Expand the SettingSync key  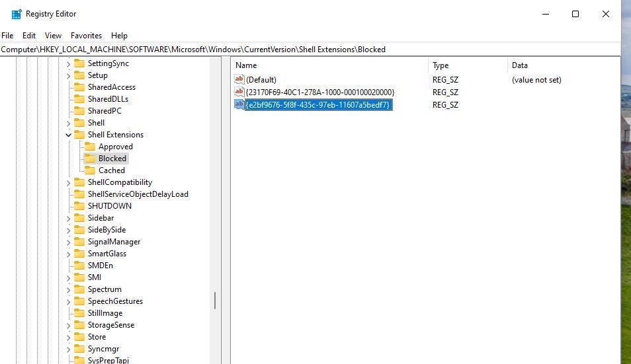[68, 64]
